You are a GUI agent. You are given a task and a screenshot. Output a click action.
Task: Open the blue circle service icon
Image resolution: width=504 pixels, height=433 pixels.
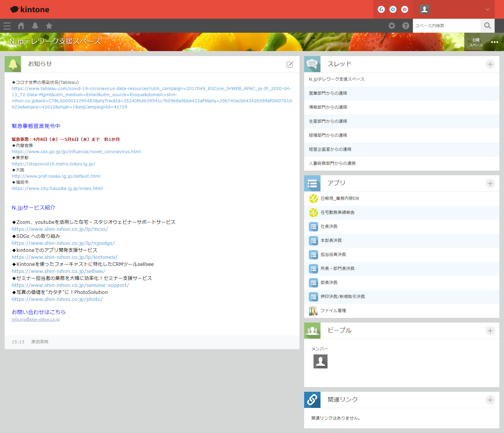click(x=393, y=9)
